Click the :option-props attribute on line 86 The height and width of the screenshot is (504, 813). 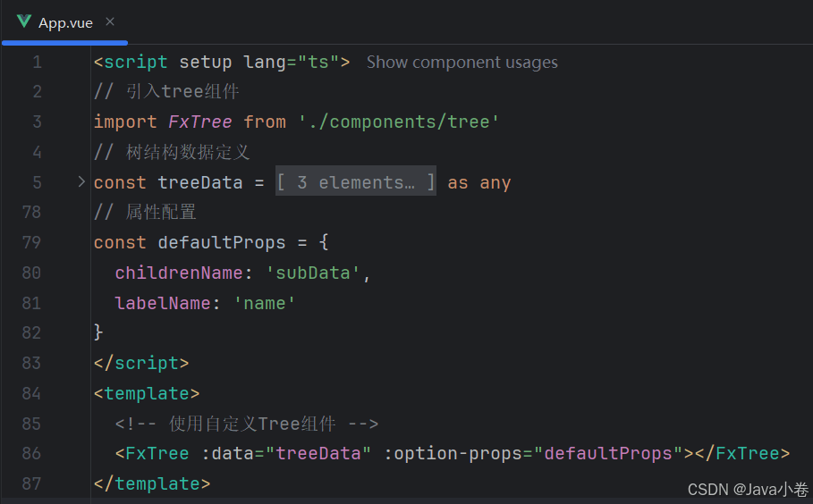(x=453, y=454)
